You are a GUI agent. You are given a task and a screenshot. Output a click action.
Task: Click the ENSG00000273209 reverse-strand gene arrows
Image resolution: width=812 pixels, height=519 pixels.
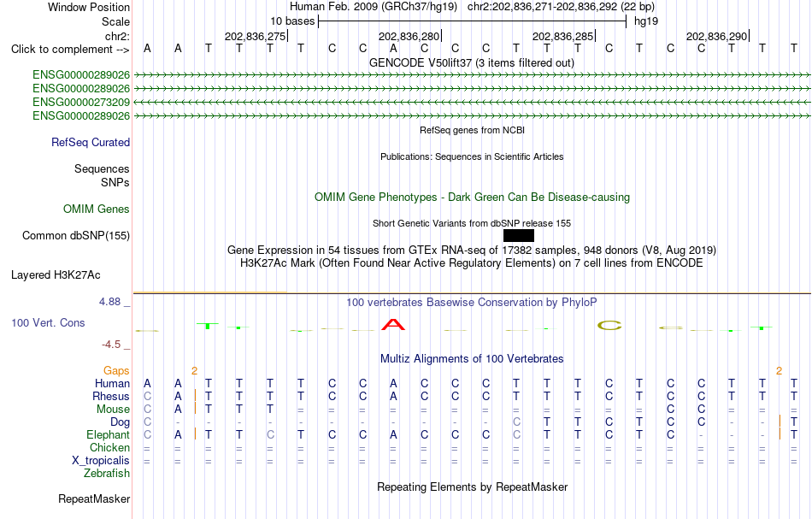click(x=472, y=102)
